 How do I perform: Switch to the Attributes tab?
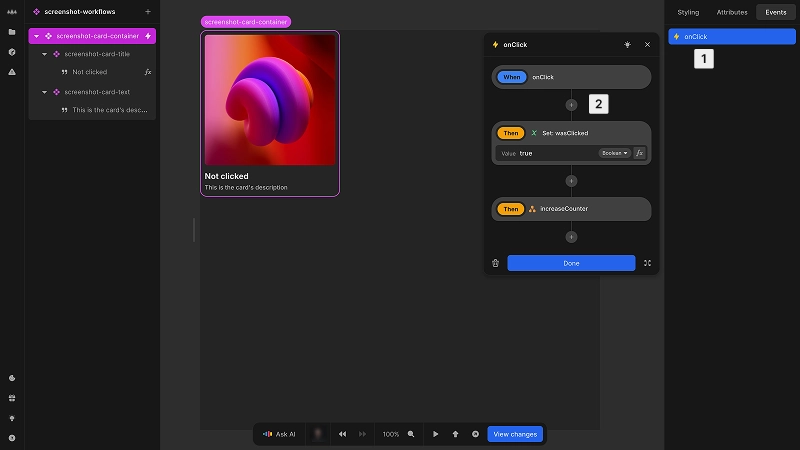(x=732, y=12)
